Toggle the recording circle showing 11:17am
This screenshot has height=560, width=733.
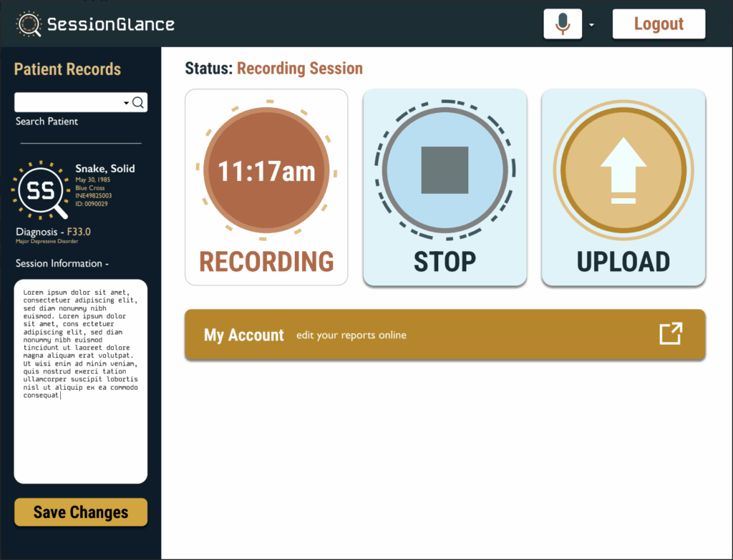click(266, 171)
